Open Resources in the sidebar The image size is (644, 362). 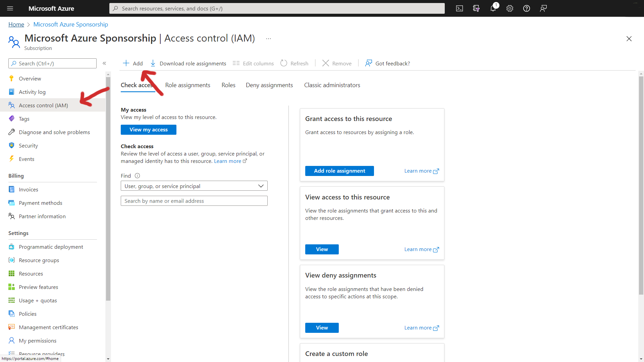pyautogui.click(x=53, y=274)
